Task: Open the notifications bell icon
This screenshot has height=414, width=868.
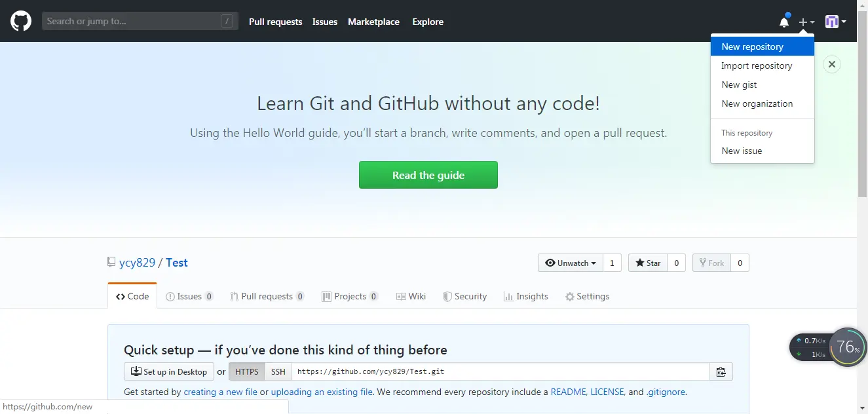Action: [x=784, y=22]
